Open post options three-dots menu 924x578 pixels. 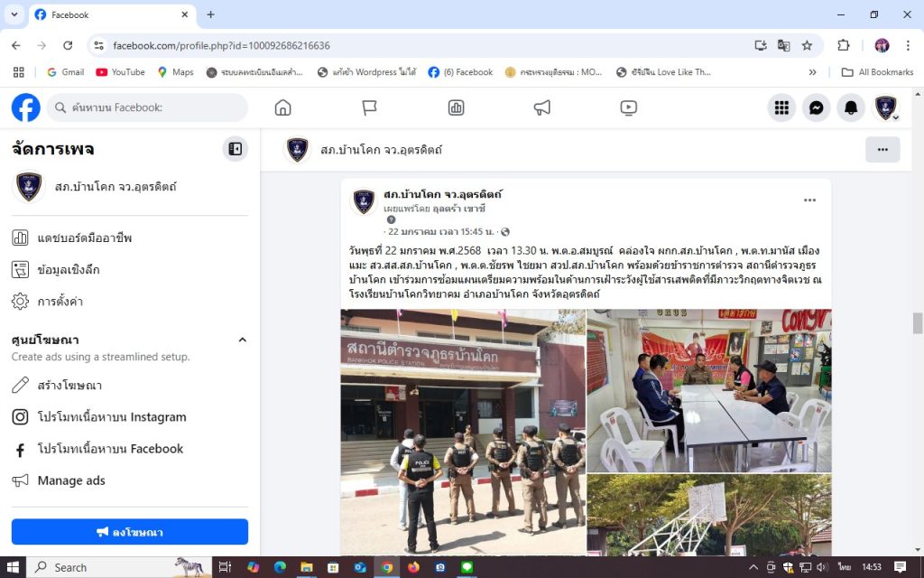809,200
